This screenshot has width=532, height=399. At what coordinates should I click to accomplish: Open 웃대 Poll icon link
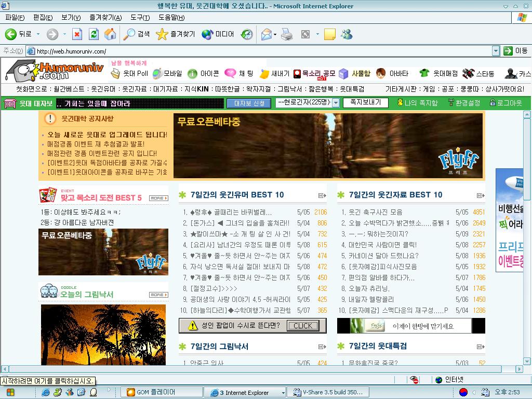[x=129, y=73]
